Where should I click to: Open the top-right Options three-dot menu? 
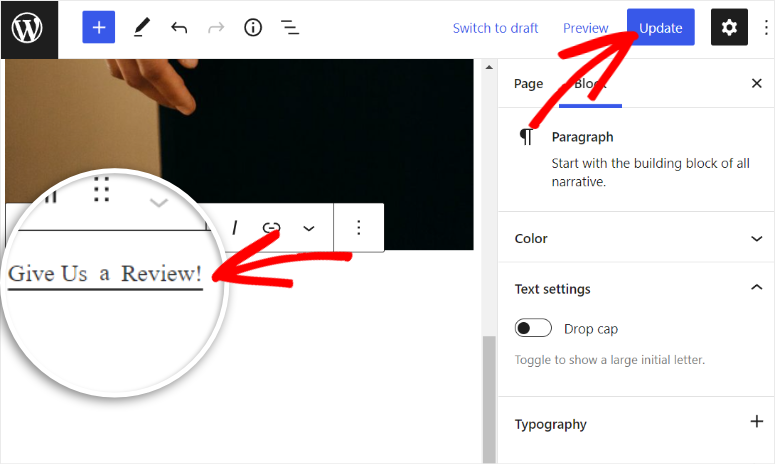pyautogui.click(x=766, y=28)
